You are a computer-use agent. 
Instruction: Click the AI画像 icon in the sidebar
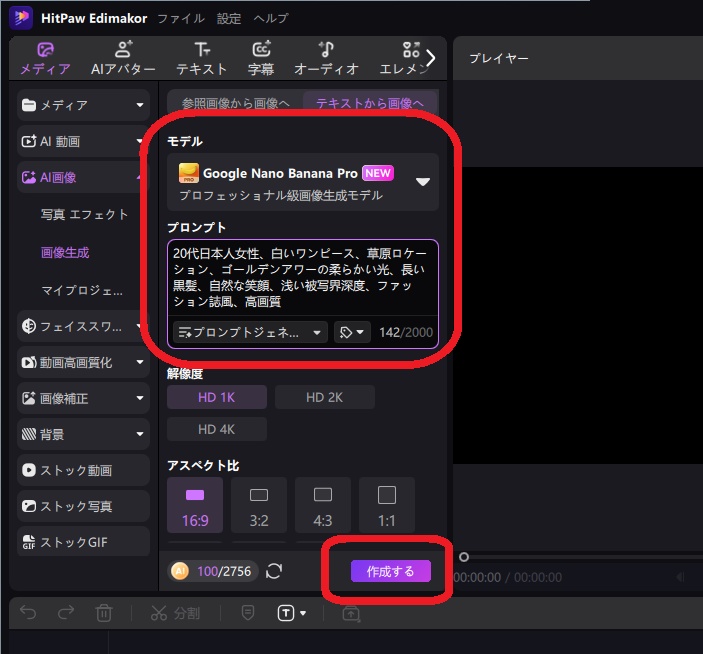click(29, 178)
